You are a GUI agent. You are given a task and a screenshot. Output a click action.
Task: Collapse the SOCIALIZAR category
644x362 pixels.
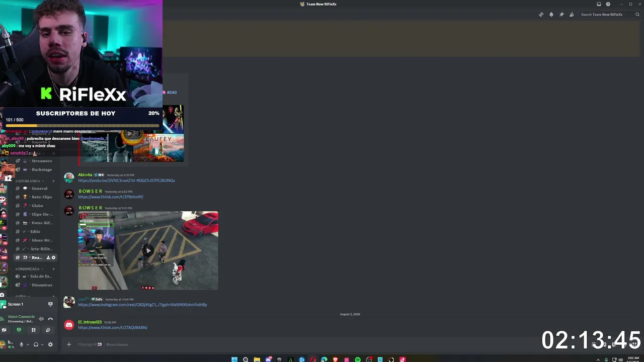point(29,181)
